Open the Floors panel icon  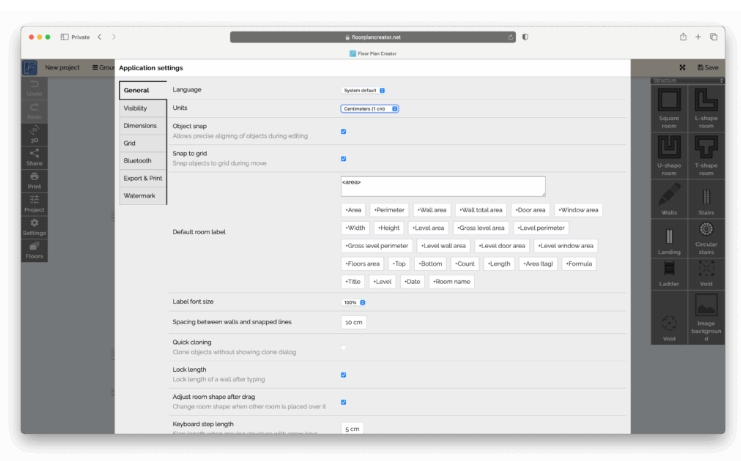pyautogui.click(x=34, y=250)
